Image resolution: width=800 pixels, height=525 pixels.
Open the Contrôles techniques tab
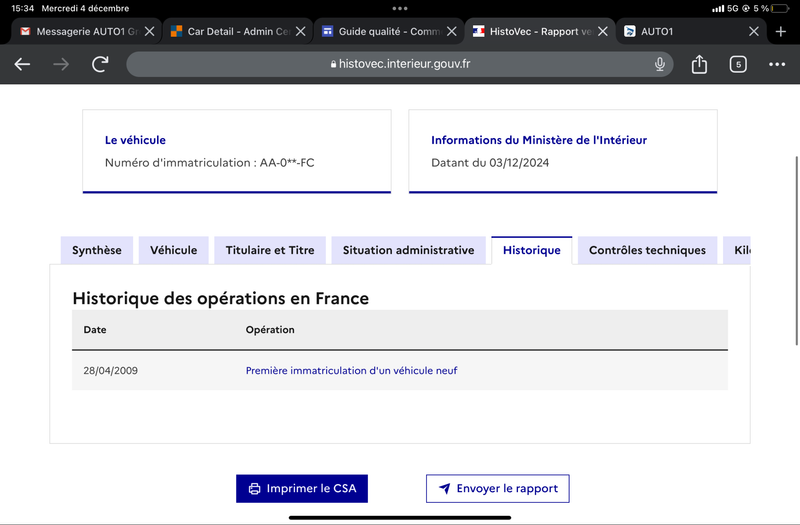pyautogui.click(x=647, y=251)
